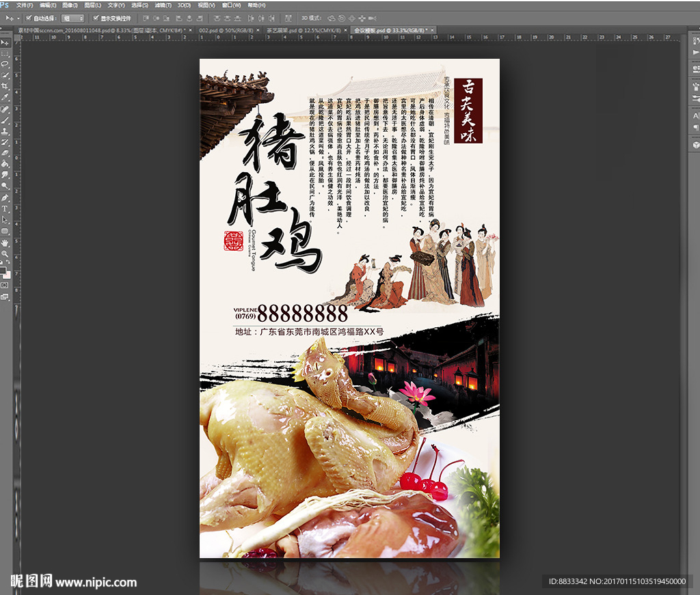Screen dimensions: 700x595
Task: Open the 文件(F) menu
Action: click(x=25, y=5)
